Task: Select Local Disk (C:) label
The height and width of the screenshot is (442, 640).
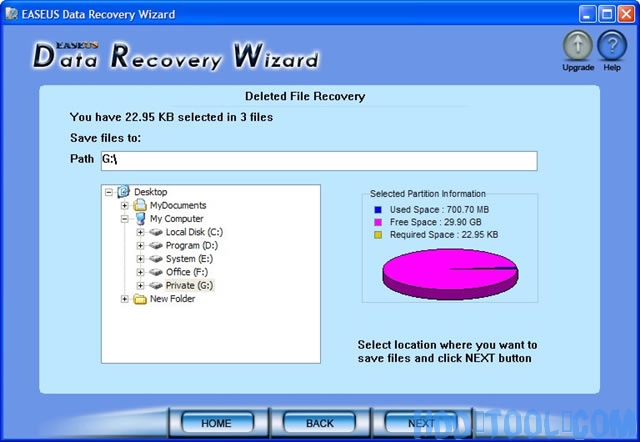Action: tap(194, 232)
